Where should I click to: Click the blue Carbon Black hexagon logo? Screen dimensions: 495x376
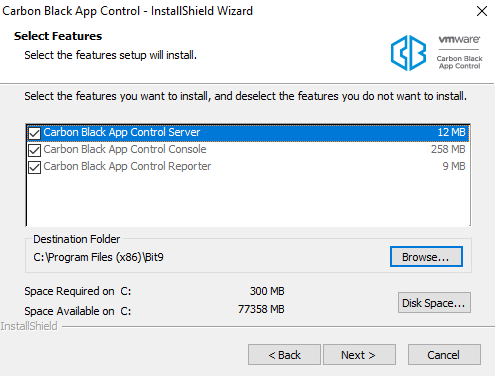[x=408, y=53]
